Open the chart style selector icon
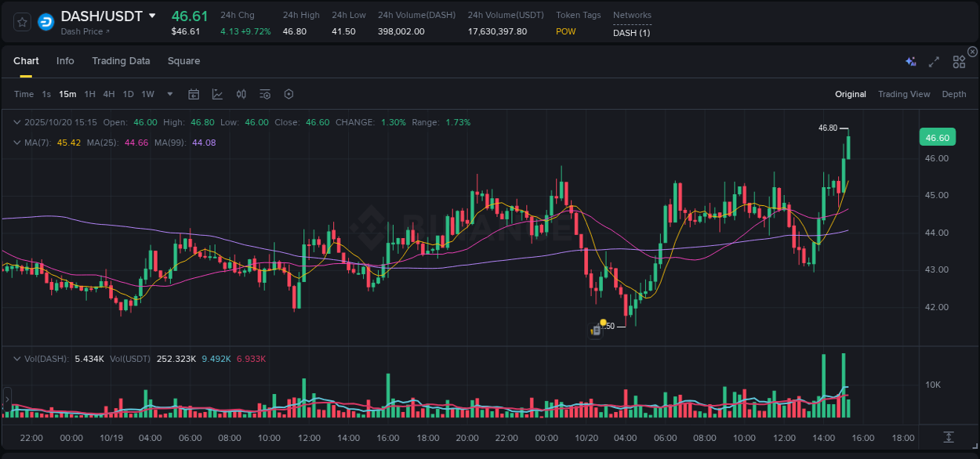This screenshot has height=459, width=980. 217,93
